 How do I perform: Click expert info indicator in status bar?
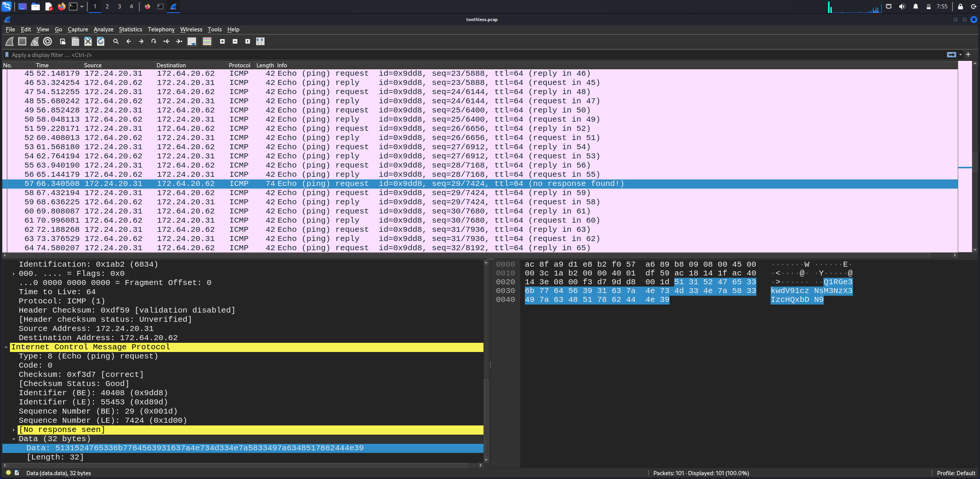[x=8, y=473]
